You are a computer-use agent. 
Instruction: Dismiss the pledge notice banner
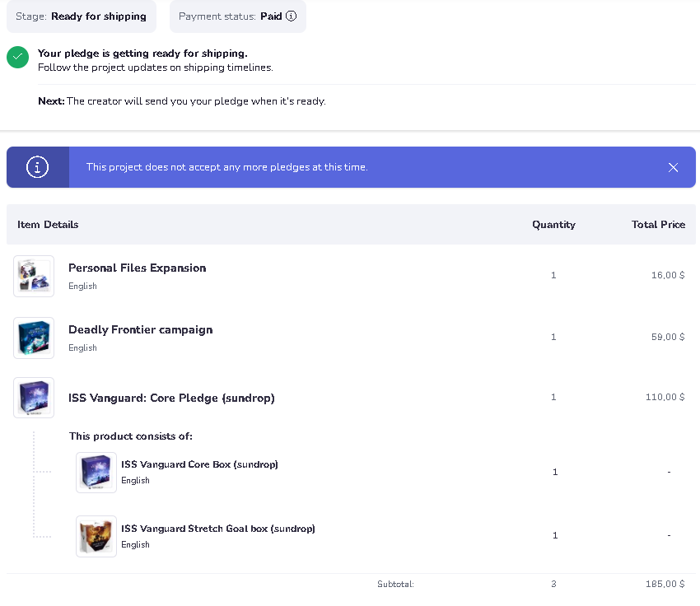pyautogui.click(x=673, y=167)
